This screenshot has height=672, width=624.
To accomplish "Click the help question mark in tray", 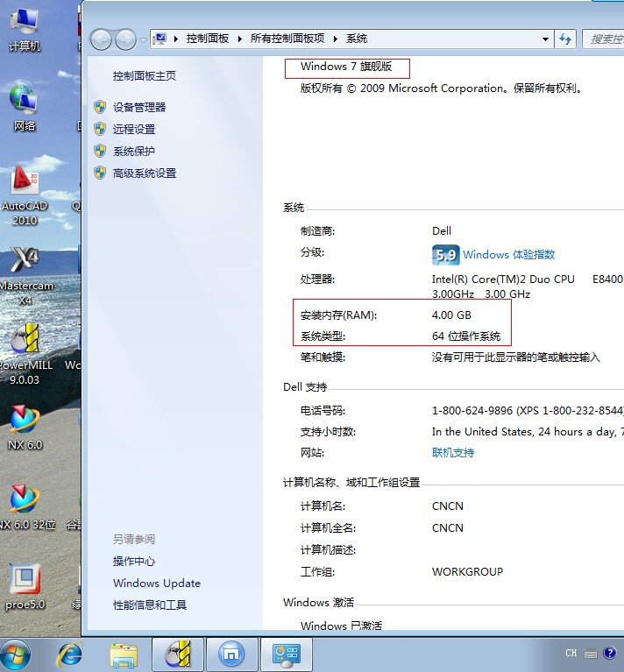I will coord(609,653).
